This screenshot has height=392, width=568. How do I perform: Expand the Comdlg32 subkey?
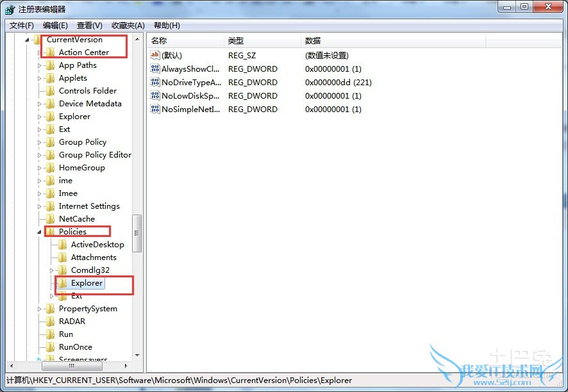click(x=51, y=270)
